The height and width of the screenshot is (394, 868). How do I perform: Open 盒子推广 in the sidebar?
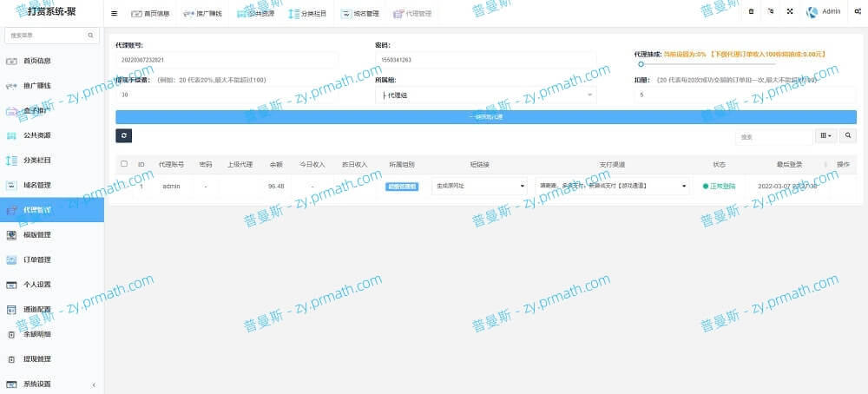click(51, 111)
